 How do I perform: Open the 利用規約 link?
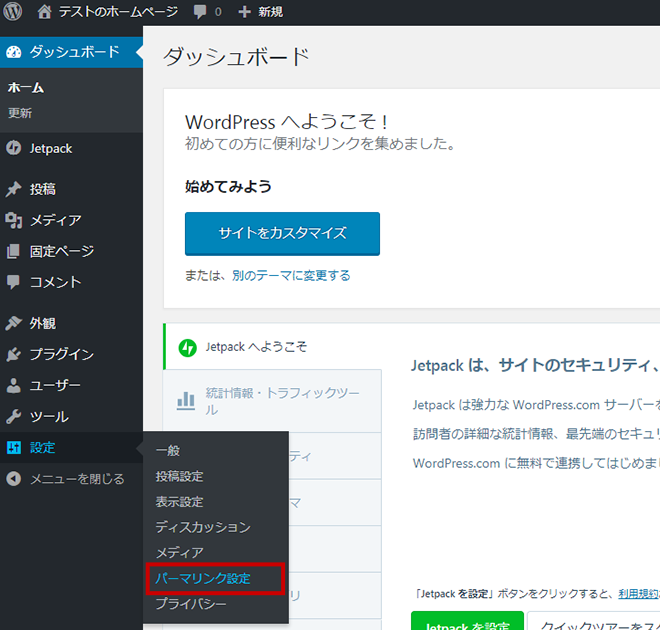pyautogui.click(x=639, y=594)
